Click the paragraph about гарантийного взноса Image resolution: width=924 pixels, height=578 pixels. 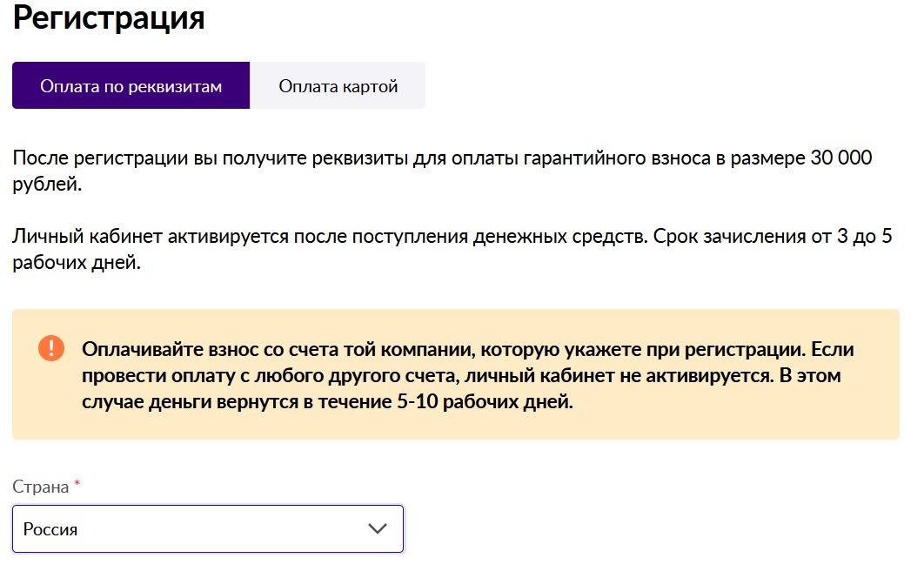point(442,171)
